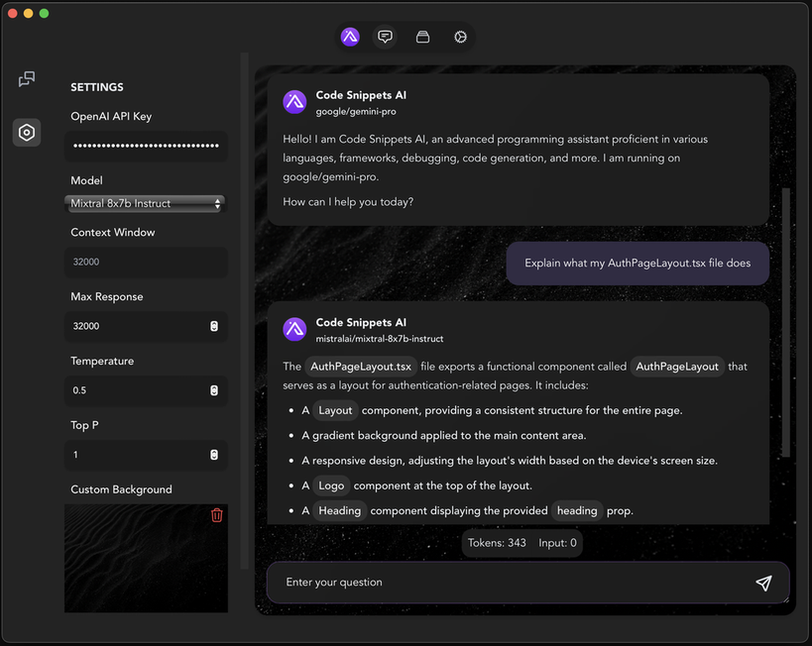Click the stepper icon beside Temperature field
Screen dimensions: 812x646
click(213, 390)
